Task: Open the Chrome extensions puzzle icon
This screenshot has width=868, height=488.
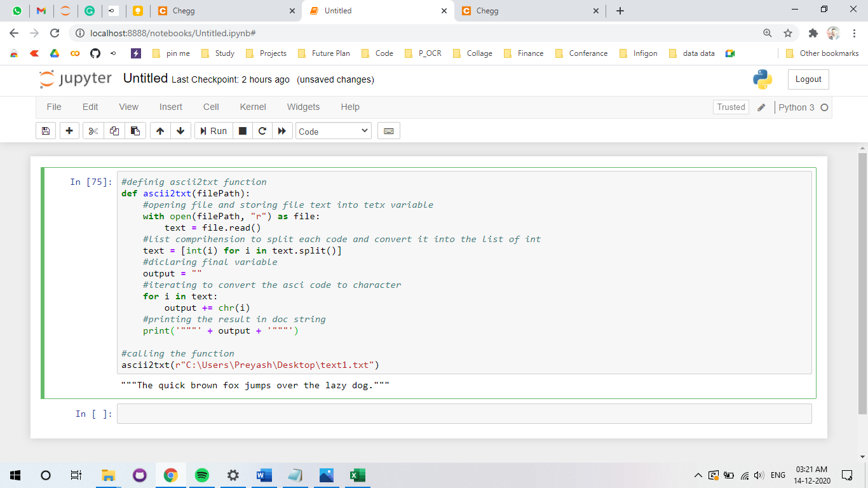Action: click(813, 33)
